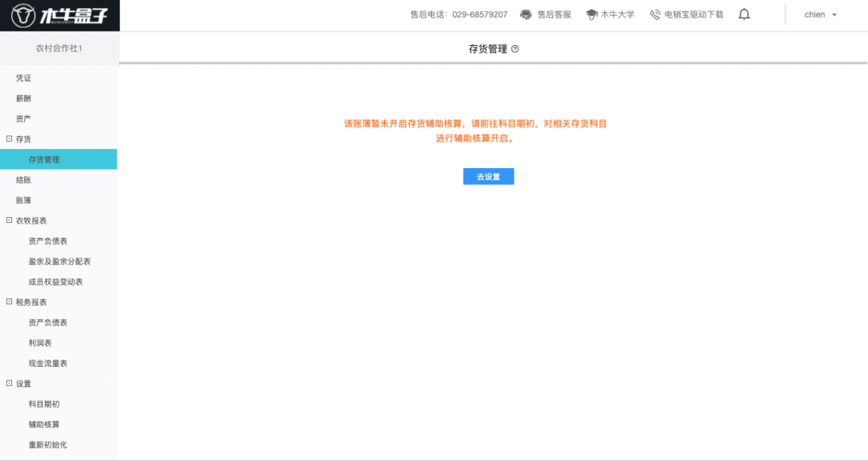
Task: Open the 凭证 menu
Action: click(x=23, y=78)
